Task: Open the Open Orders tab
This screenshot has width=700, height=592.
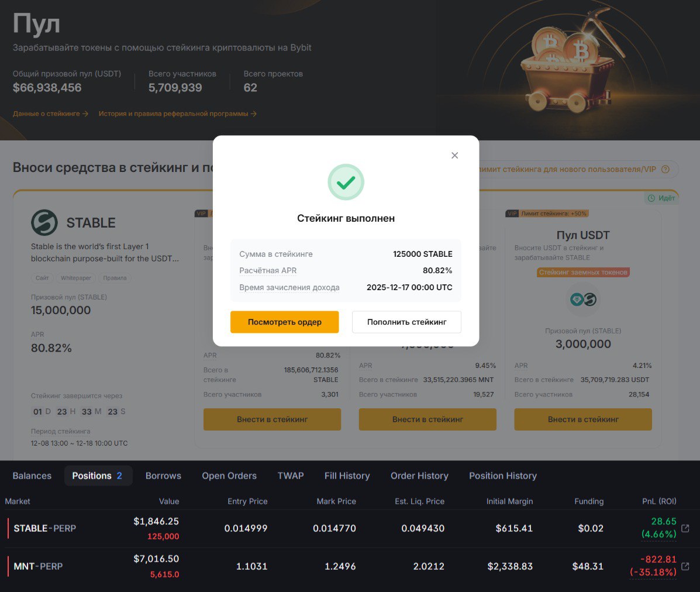Action: [229, 476]
